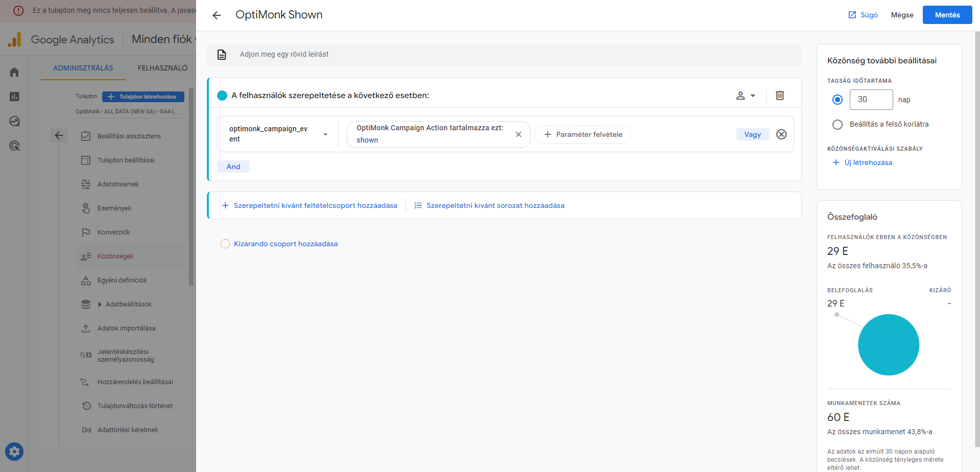This screenshot has height=472, width=980.
Task: Click the warning icon in the top notification banner
Action: click(x=18, y=11)
